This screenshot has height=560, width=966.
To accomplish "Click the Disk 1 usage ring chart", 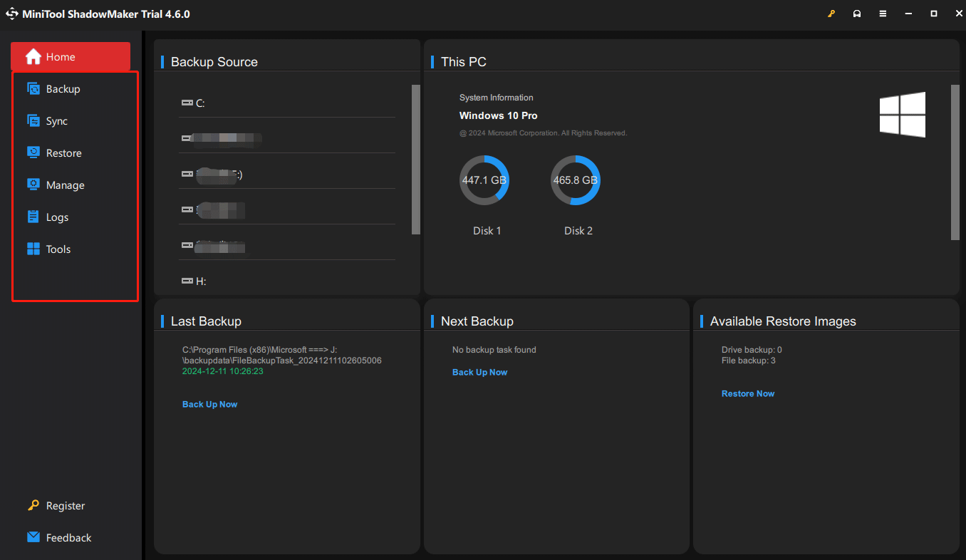I will (x=484, y=180).
